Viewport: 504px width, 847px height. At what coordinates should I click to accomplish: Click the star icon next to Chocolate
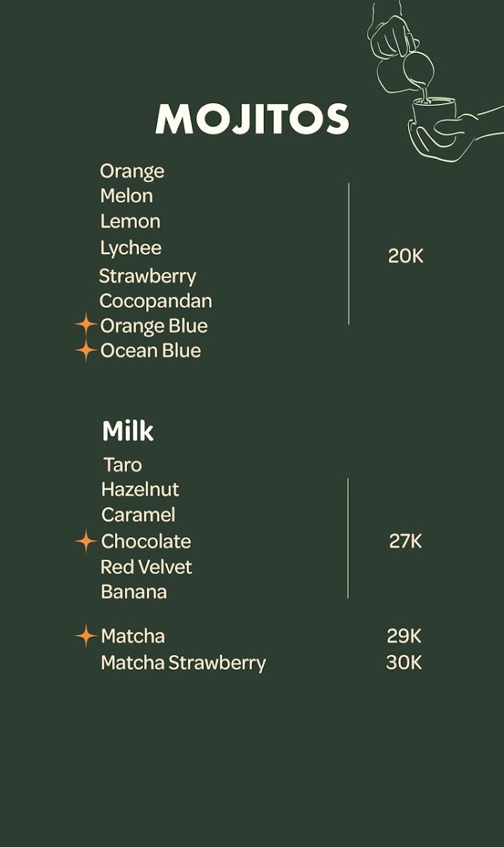pos(85,541)
